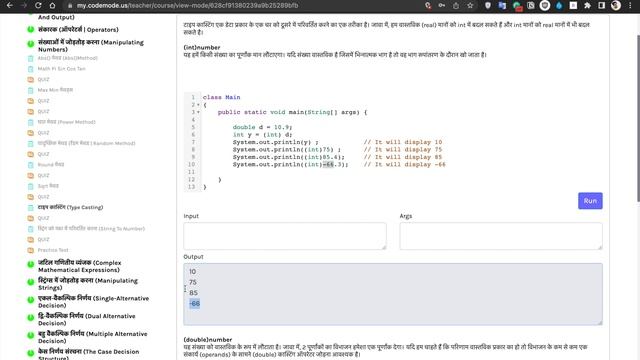Click inside the Input text box
This screenshot has width=640, height=360.
284,236
